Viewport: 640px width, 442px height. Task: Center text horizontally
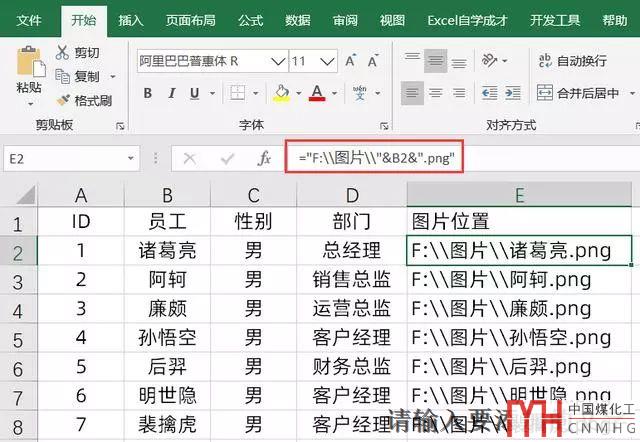click(436, 93)
